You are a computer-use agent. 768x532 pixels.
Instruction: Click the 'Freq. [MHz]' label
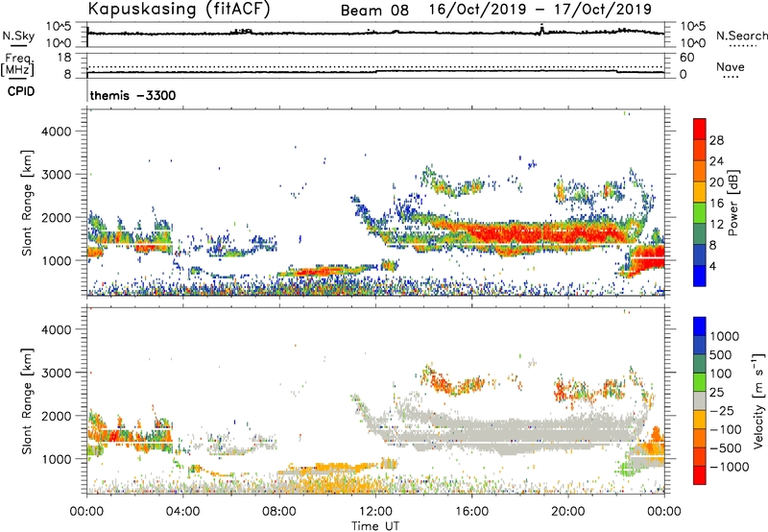coord(17,65)
